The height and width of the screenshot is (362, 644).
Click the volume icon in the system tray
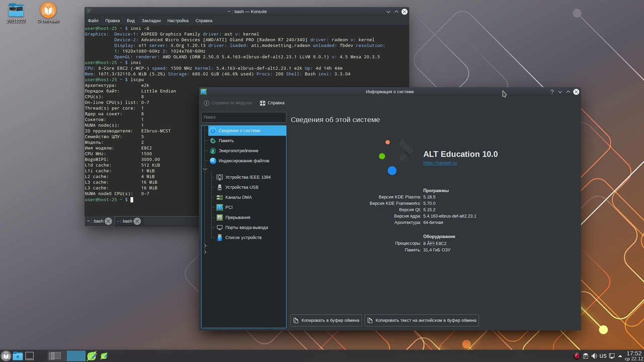click(594, 356)
